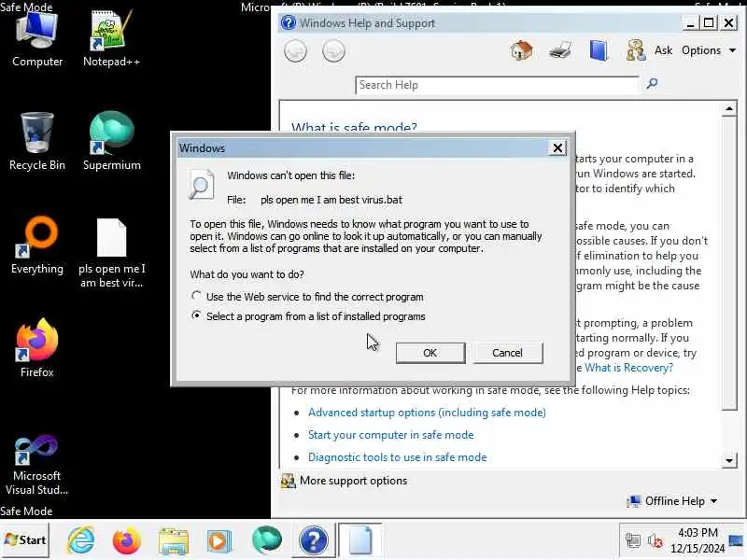Open the Offline Help dropdown
The height and width of the screenshot is (560, 747).
[672, 501]
